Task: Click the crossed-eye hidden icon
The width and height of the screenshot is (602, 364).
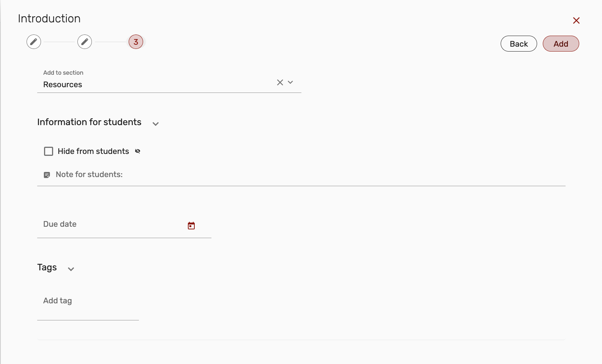Action: coord(138,151)
